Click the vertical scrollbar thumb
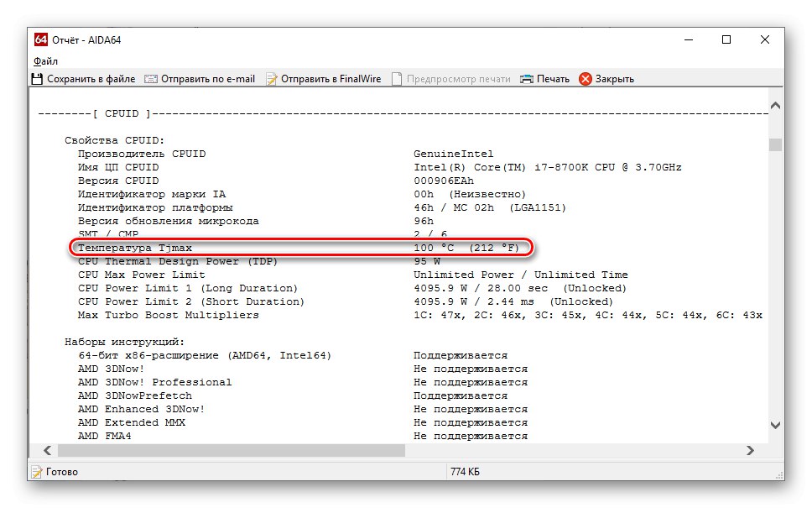Screen dimensions: 812x508 pyautogui.click(x=775, y=144)
